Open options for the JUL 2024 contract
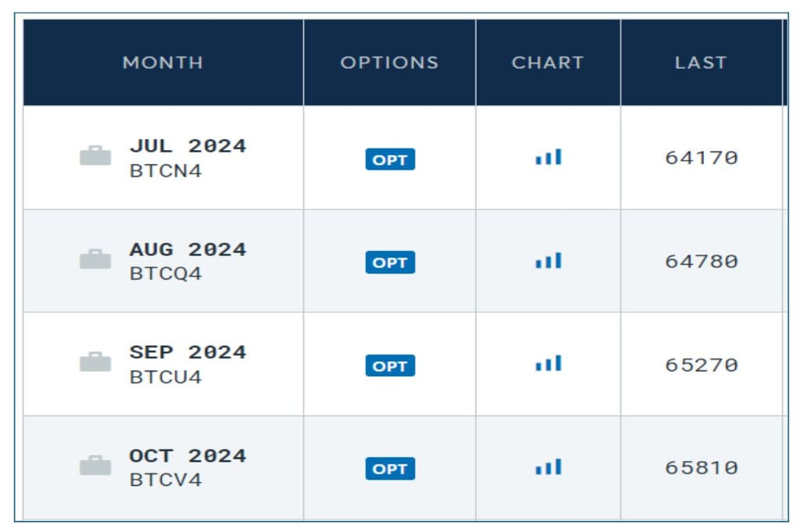 coord(390,159)
